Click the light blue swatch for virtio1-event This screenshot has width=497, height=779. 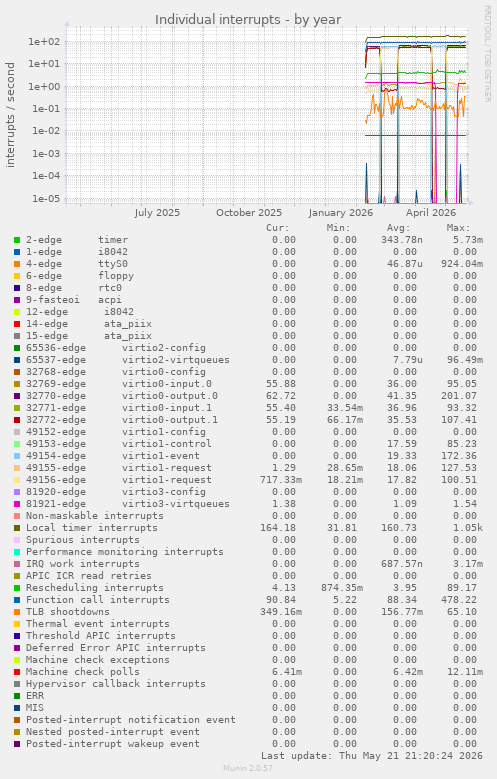click(17, 456)
